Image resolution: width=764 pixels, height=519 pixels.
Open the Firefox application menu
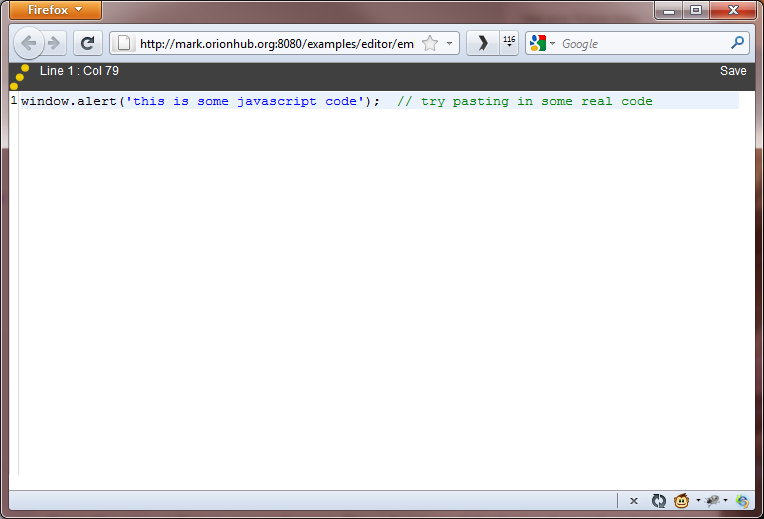pos(55,10)
